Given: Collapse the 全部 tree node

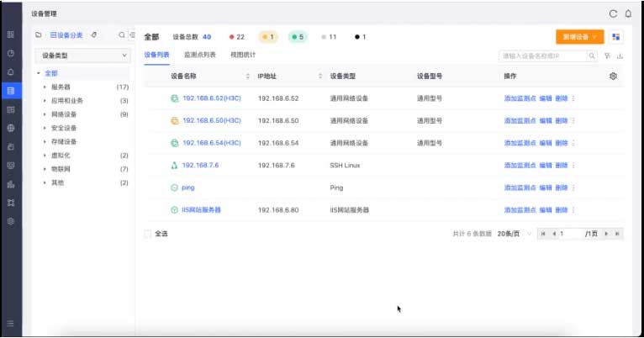Looking at the screenshot, I should coord(39,73).
